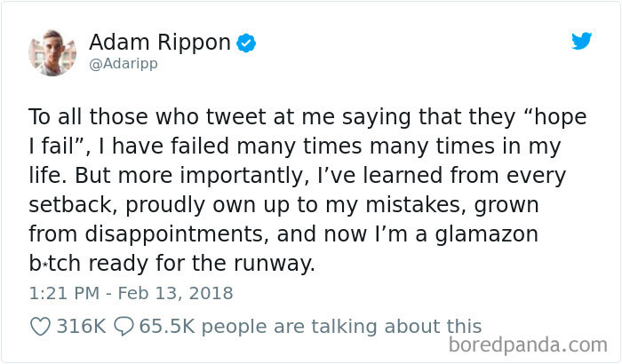The image size is (622, 364).
Task: Click the boredpanda.com watermark
Action: point(528,344)
